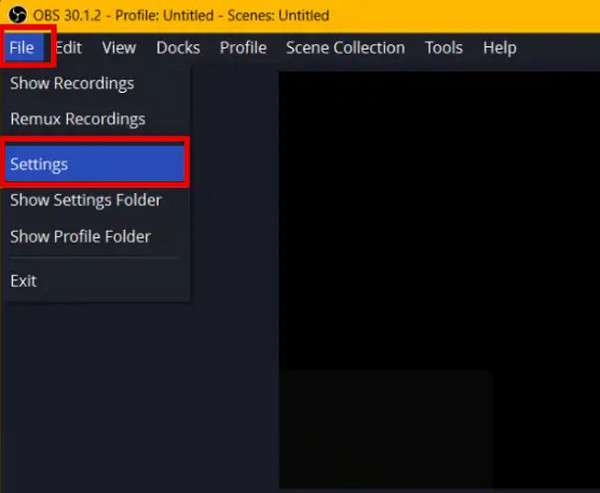Image resolution: width=600 pixels, height=493 pixels.
Task: Choose Remux Recordings menu entry
Action: click(x=95, y=119)
